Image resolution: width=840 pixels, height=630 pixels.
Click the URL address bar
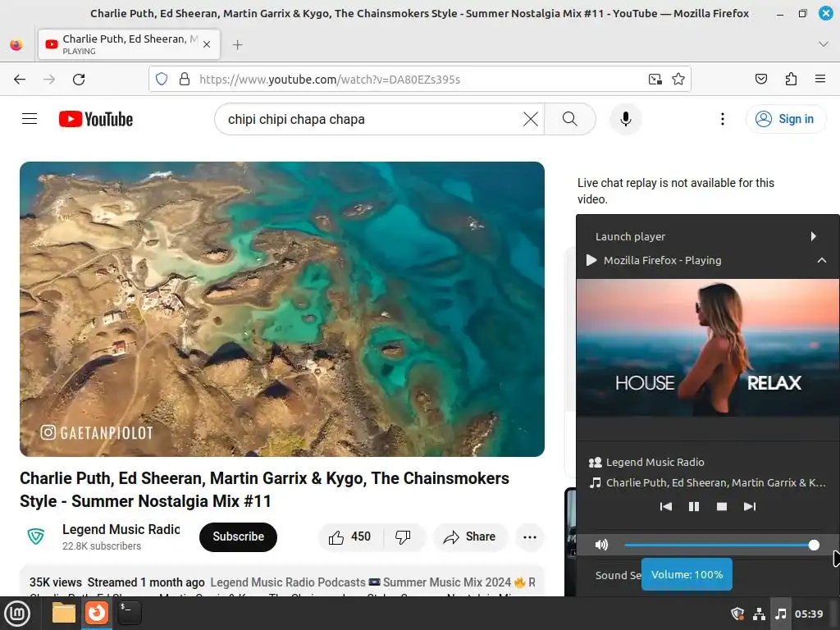pyautogui.click(x=420, y=80)
